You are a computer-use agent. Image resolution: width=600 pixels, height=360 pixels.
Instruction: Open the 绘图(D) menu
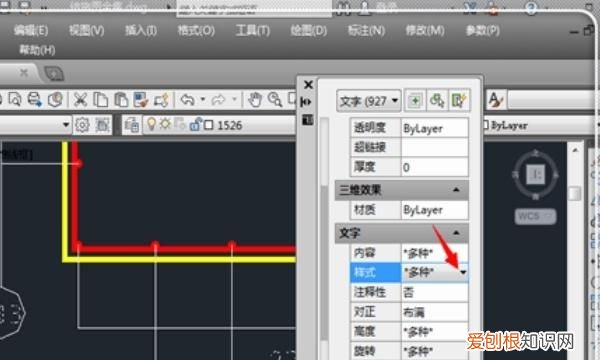(x=308, y=30)
